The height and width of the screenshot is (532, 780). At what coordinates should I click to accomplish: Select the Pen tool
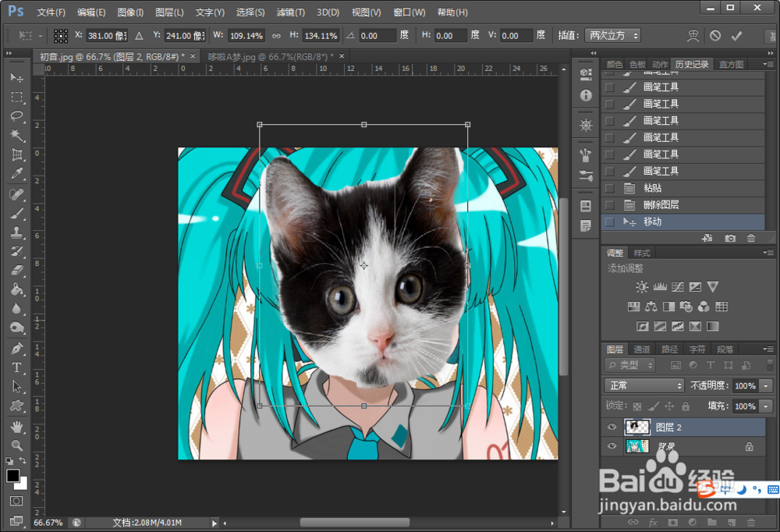pyautogui.click(x=17, y=349)
